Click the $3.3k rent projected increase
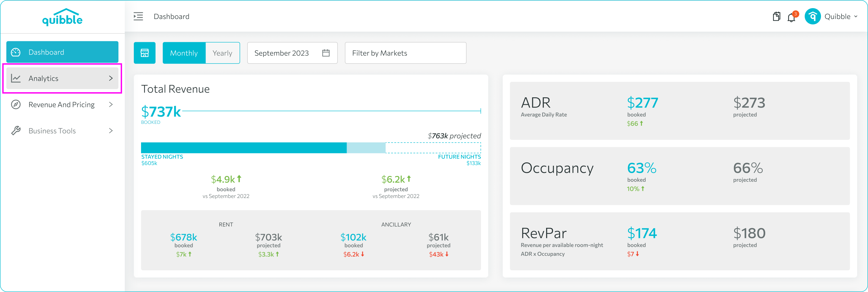The image size is (868, 292). tap(269, 254)
